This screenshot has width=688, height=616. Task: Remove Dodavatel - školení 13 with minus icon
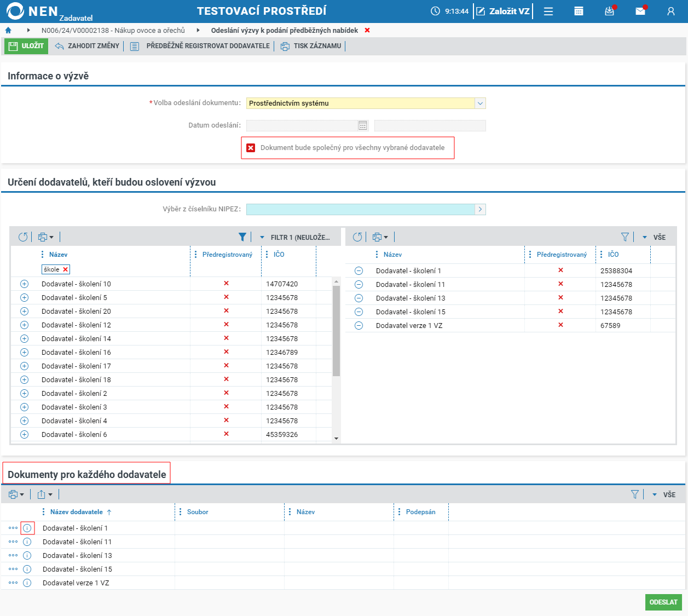point(359,298)
